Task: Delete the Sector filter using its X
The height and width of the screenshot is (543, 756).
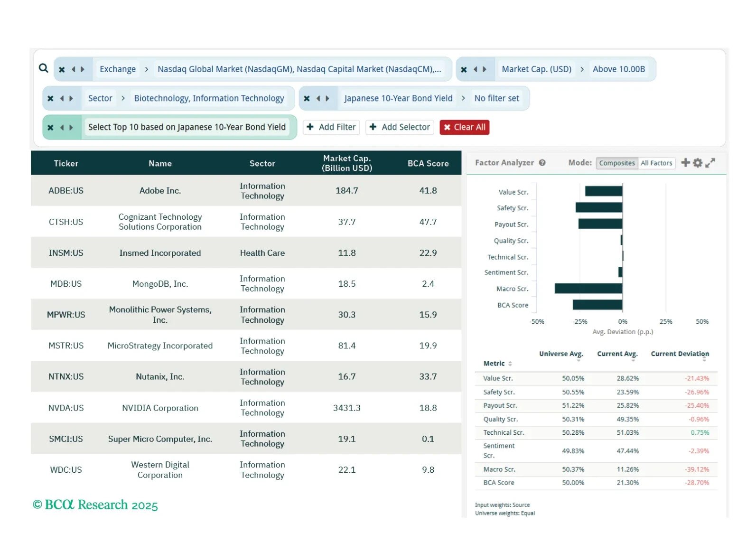Action: (x=50, y=98)
